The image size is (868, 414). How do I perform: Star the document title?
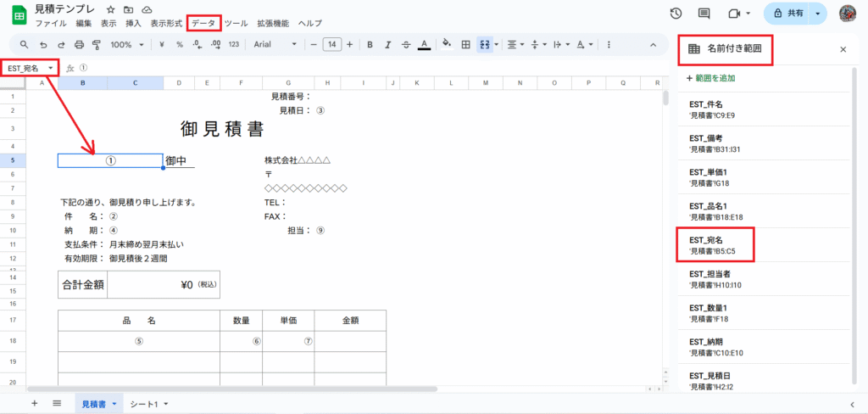coord(110,9)
